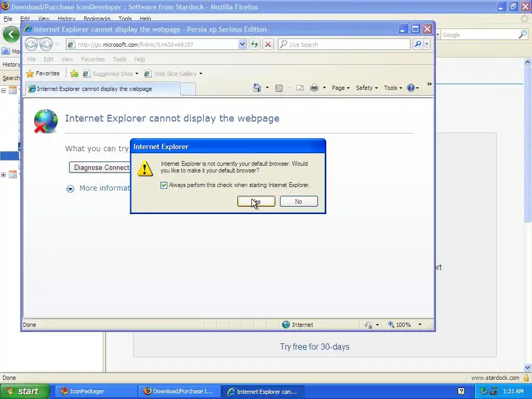Open the IE Tools menu
Image resolution: width=532 pixels, height=399 pixels.
click(119, 59)
